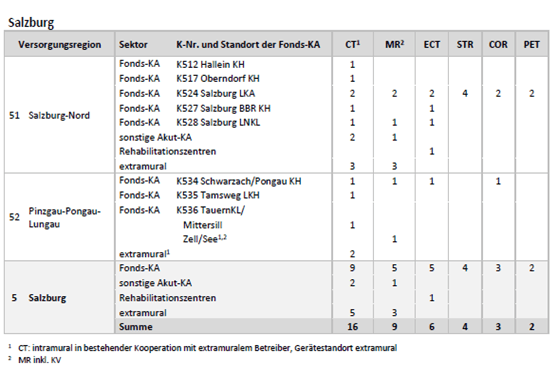The height and width of the screenshot is (373, 558).
Task: Select K528 Salzburg LNKL entry
Action: coord(218,122)
